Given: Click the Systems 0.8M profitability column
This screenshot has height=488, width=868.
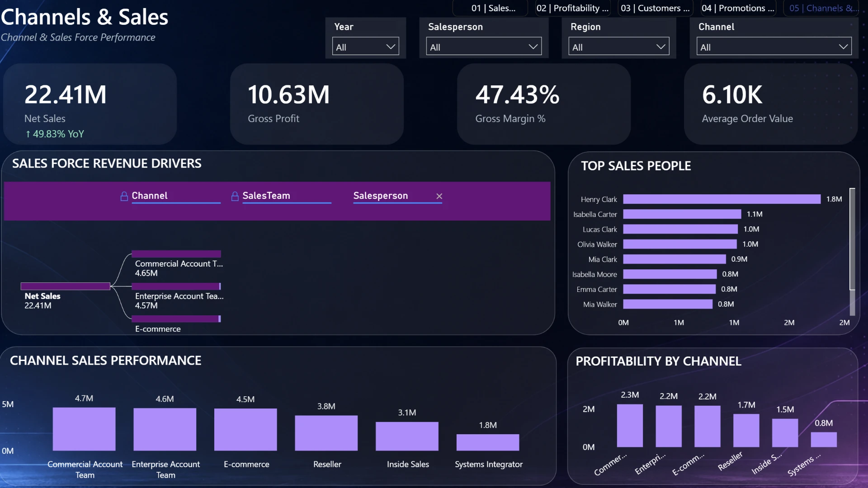Looking at the screenshot, I should click(824, 440).
